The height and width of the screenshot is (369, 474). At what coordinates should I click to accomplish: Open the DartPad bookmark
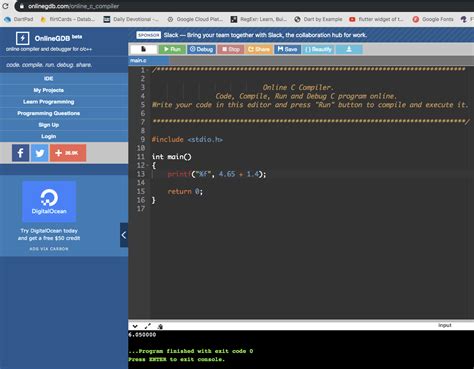[x=19, y=19]
